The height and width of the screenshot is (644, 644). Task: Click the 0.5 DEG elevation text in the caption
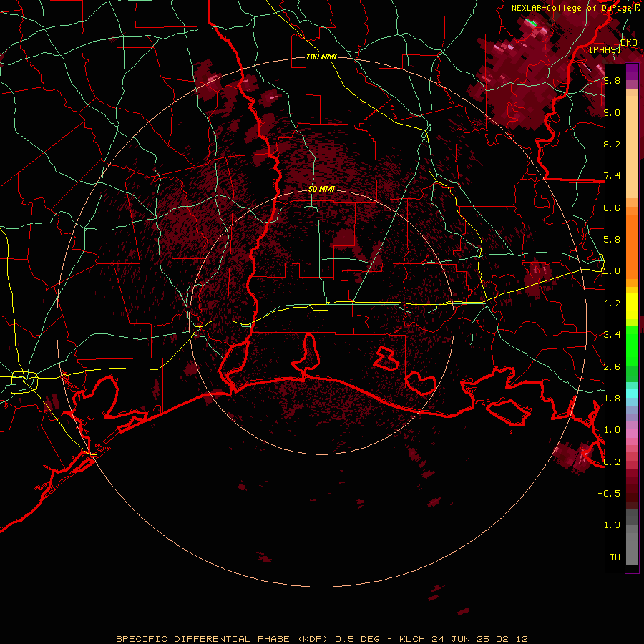(x=358, y=639)
